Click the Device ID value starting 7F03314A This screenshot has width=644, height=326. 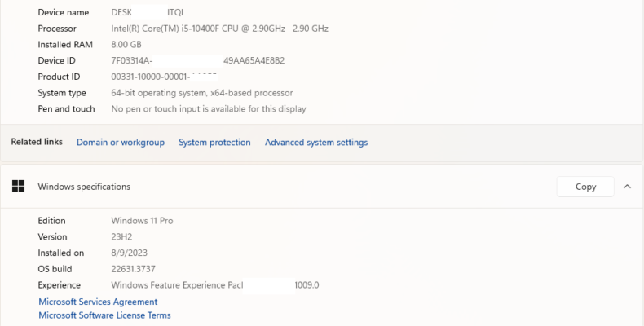198,61
